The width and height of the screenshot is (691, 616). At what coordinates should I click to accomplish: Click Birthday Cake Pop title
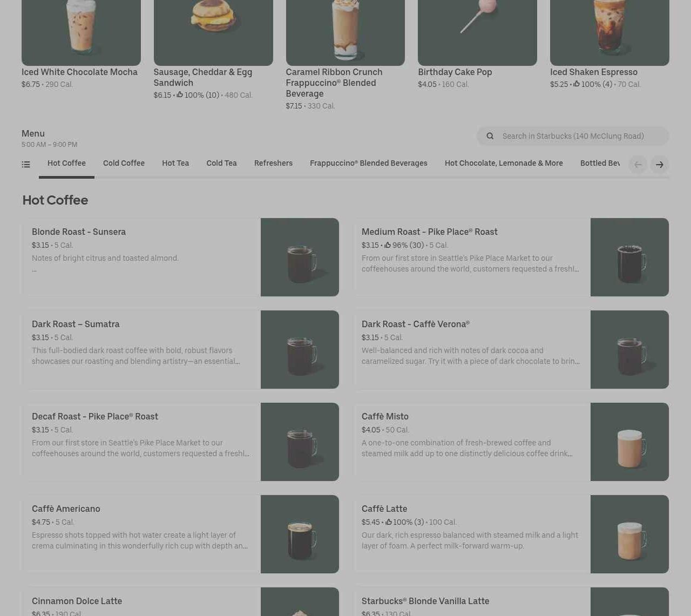(455, 72)
